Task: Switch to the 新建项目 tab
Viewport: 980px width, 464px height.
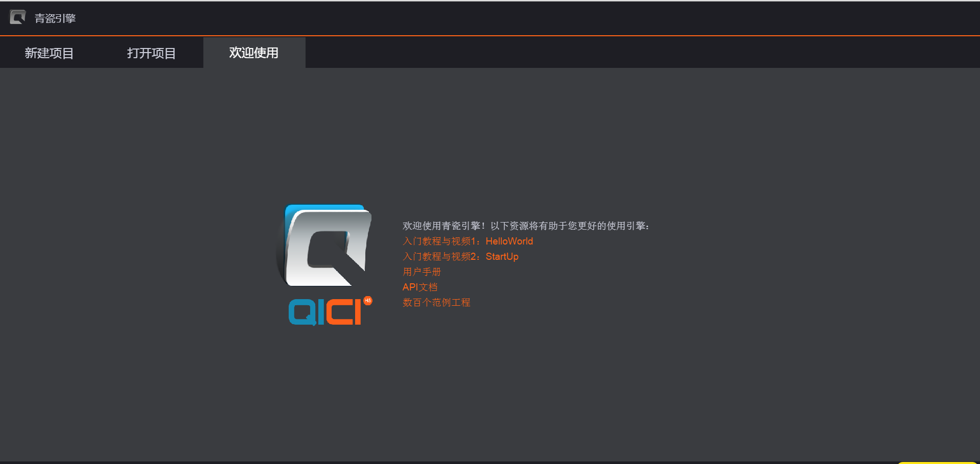Action: coord(50,53)
